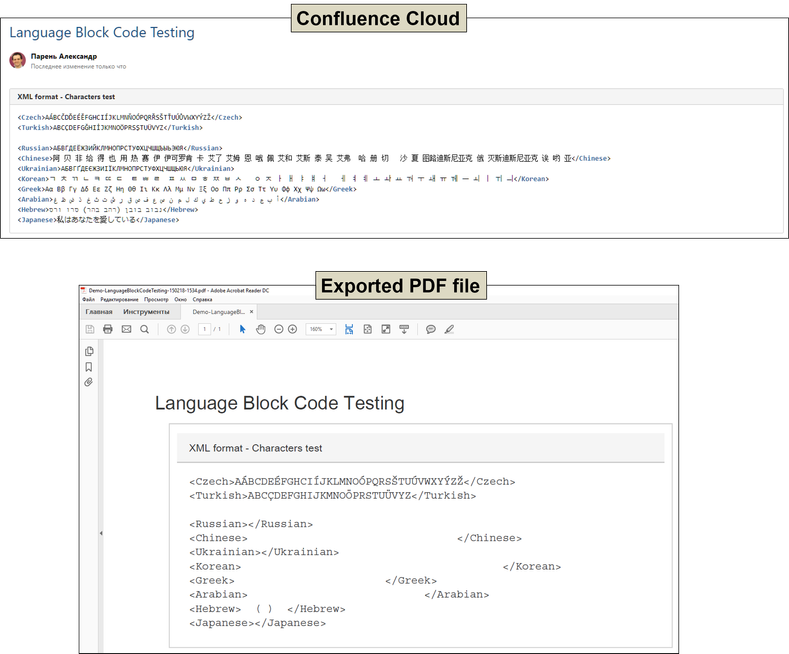
Task: Open the Редактирование menu
Action: [x=119, y=299]
